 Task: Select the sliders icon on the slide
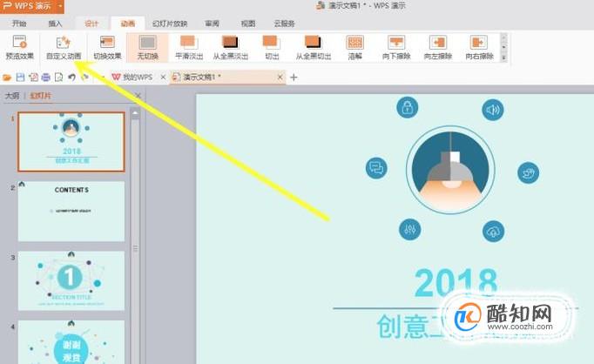pyautogui.click(x=410, y=229)
